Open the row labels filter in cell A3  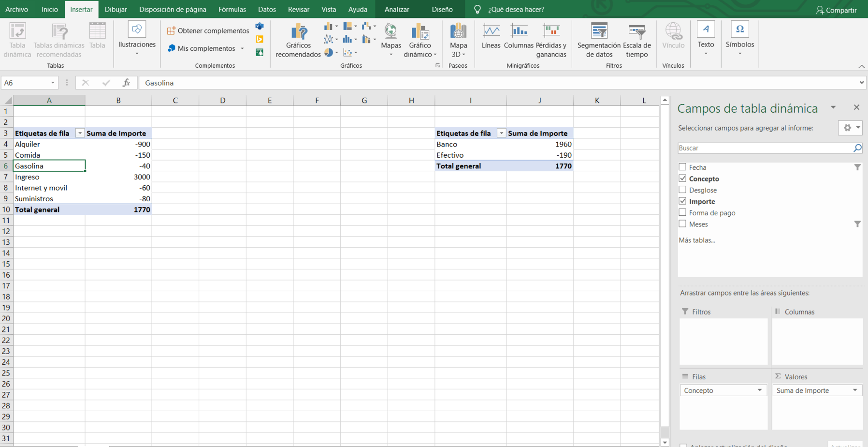[80, 133]
